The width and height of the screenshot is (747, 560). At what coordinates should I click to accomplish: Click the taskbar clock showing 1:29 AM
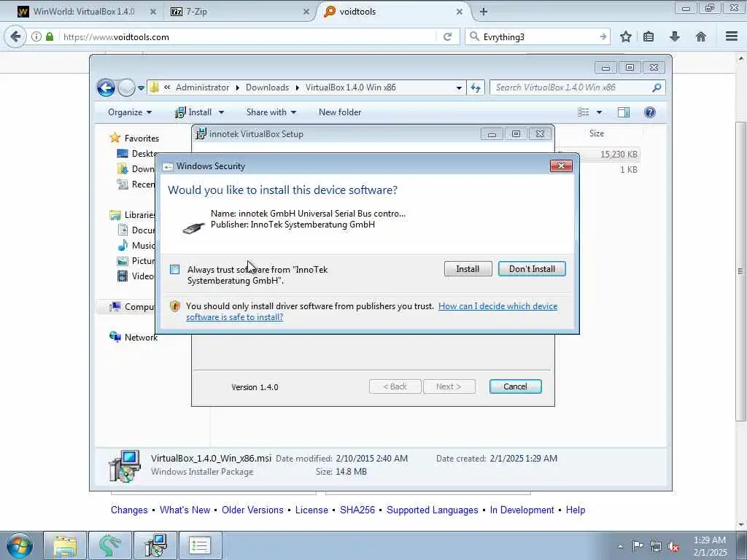710,546
